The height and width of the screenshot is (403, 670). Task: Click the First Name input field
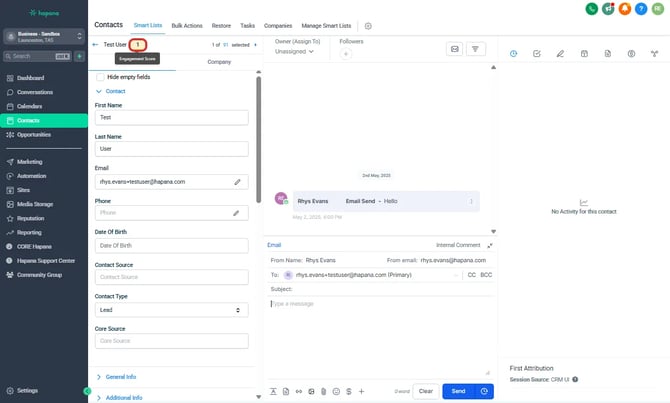click(171, 117)
